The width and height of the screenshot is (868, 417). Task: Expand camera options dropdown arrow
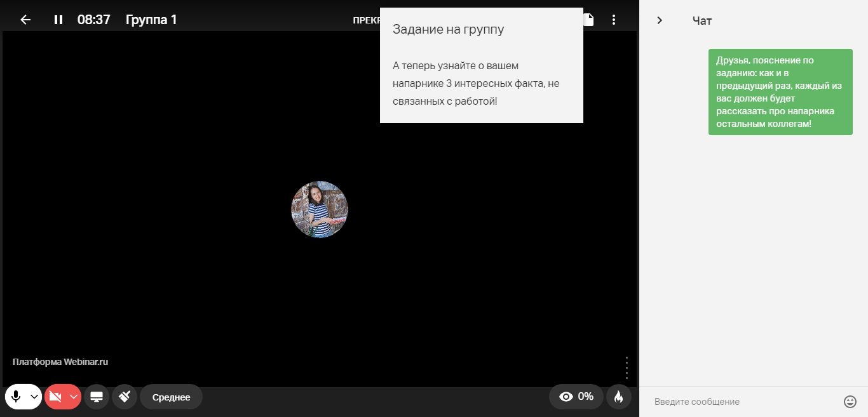point(74,397)
